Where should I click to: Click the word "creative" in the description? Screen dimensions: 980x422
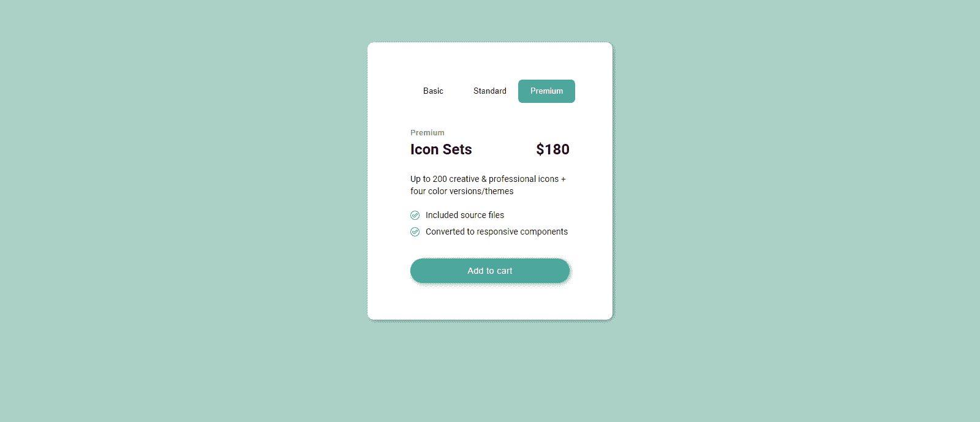(x=464, y=179)
